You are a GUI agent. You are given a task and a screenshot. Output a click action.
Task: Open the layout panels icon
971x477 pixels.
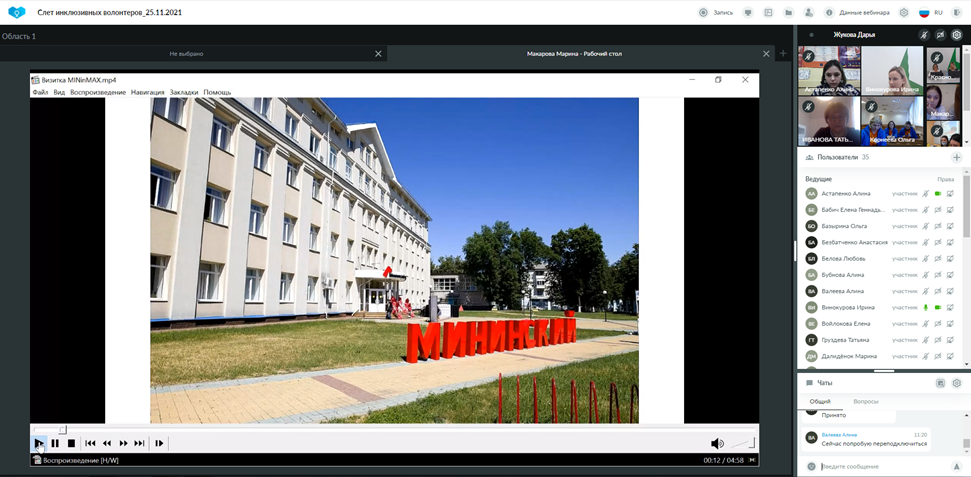click(768, 12)
